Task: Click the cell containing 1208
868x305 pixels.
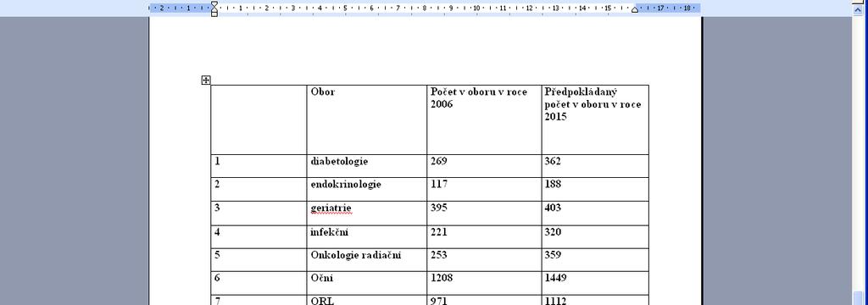Action: [484, 283]
